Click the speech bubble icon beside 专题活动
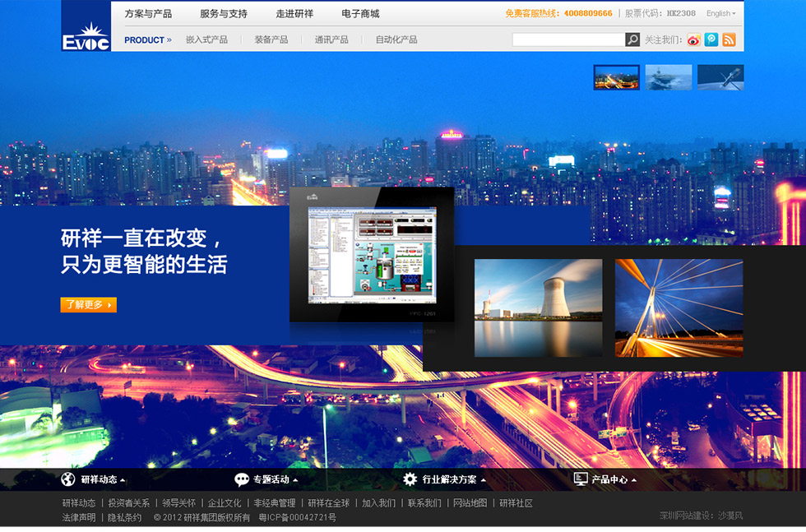The width and height of the screenshot is (806, 532). point(242,479)
